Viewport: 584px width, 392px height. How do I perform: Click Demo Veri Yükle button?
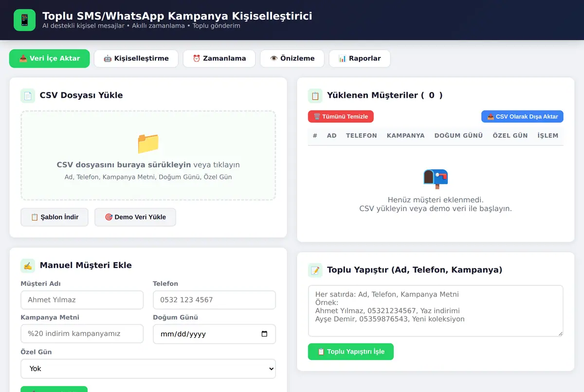pos(135,217)
